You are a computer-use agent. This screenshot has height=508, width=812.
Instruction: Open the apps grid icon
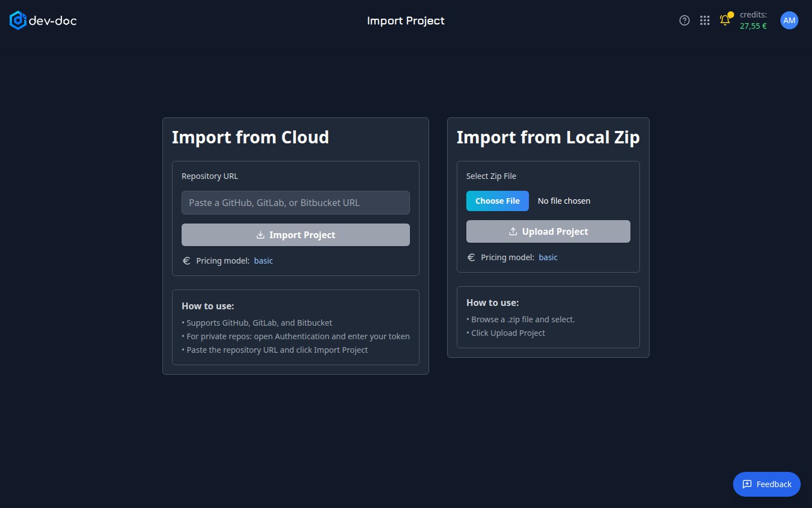click(705, 20)
